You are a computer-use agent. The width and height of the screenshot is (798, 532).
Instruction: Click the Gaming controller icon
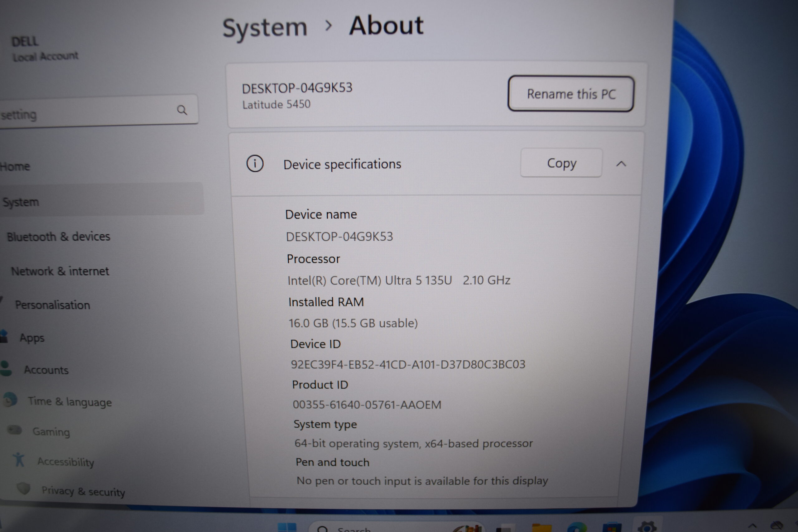click(15, 430)
